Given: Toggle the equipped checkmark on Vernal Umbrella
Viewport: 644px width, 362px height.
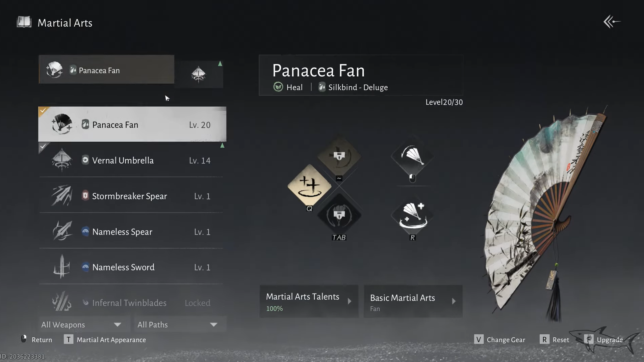Looking at the screenshot, I should coord(43,147).
